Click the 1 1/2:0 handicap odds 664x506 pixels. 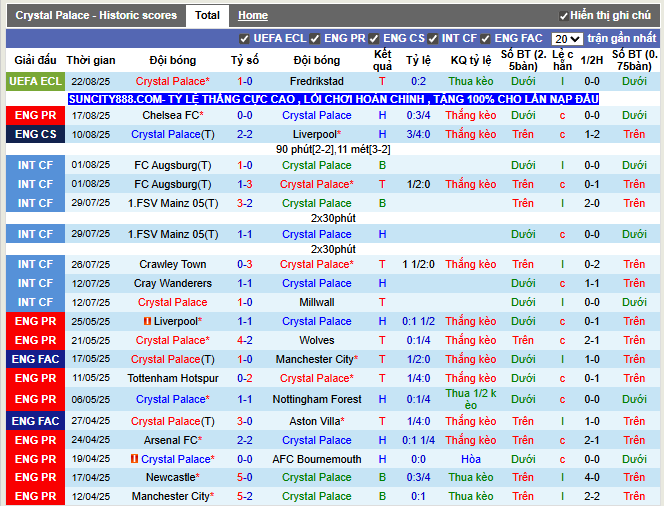coord(418,264)
